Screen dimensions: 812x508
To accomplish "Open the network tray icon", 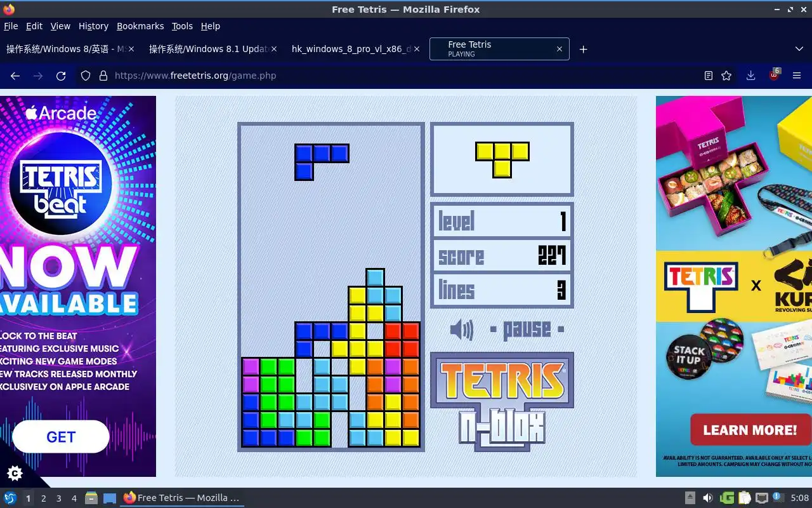I will click(x=761, y=498).
